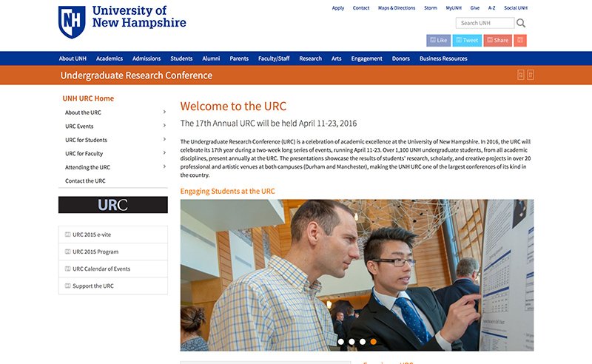Screen dimensions: 592x364
Task: Click the Tweet social button
Action: 467,41
